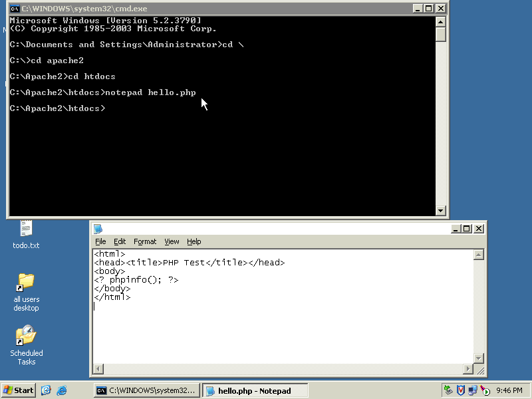The height and width of the screenshot is (399, 532).
Task: Open the 'all users desktop' shortcut
Action: (26, 283)
